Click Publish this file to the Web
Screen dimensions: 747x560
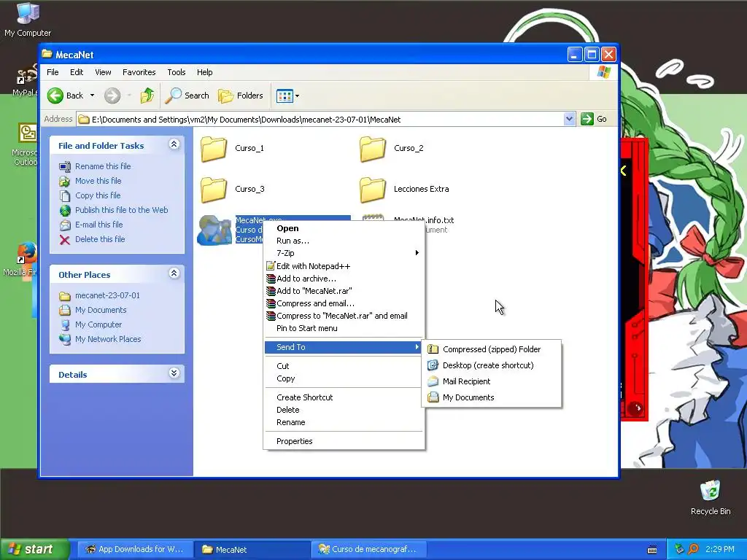pos(122,210)
